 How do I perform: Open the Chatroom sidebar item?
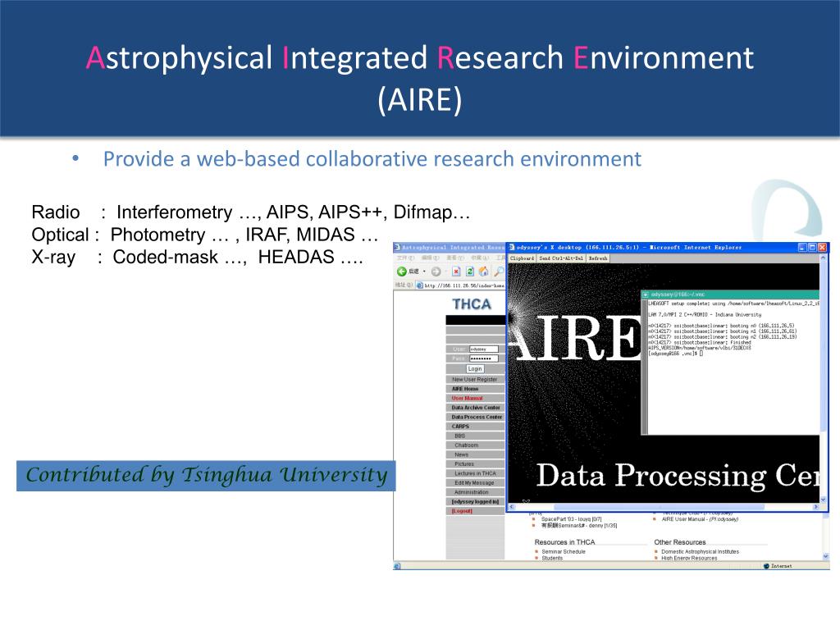(467, 445)
